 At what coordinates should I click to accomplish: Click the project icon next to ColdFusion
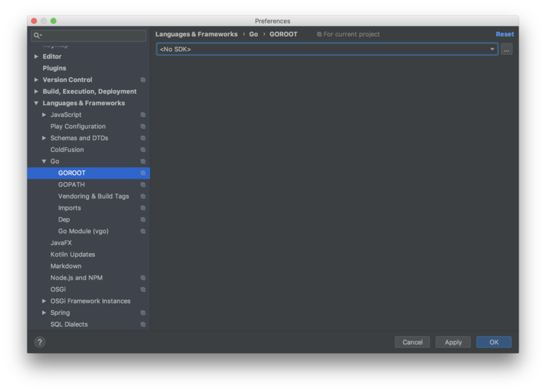point(143,150)
